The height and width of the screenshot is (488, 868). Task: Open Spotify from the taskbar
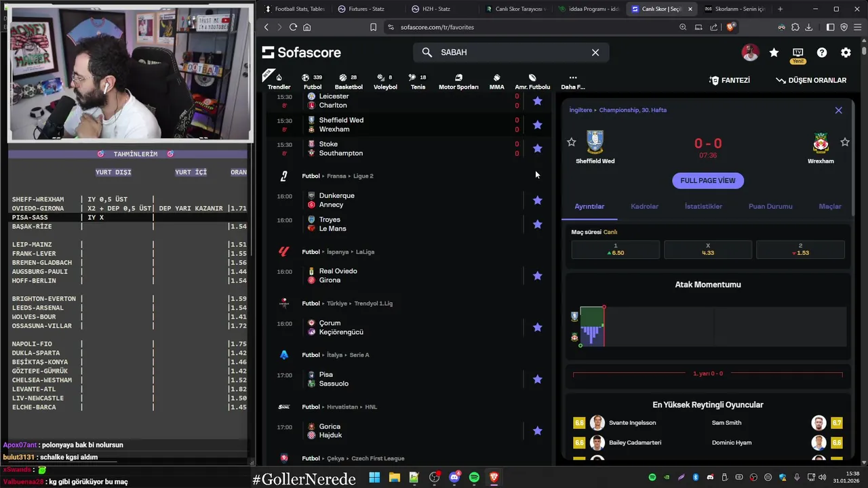click(x=474, y=478)
